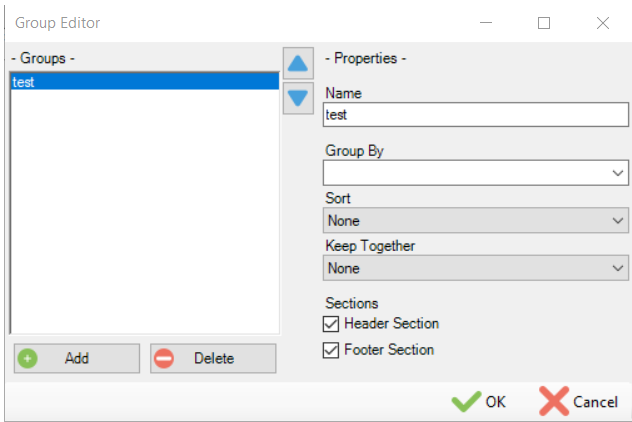Uncheck the Header Section checkbox
Image resolution: width=632 pixels, height=422 pixels.
332,324
